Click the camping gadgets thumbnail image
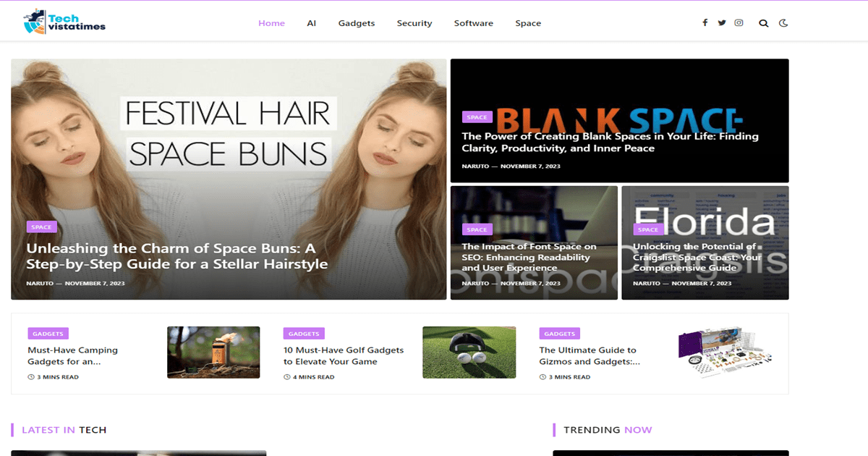This screenshot has height=456, width=868. 213,352
